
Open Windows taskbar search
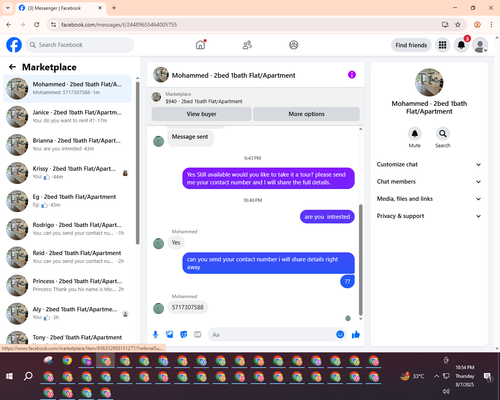coord(28,376)
